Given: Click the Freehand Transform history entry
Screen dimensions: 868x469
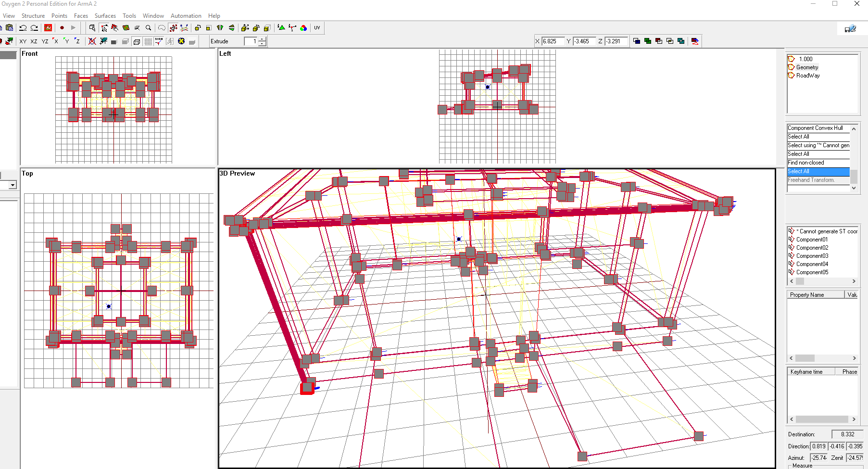Looking at the screenshot, I should (818, 180).
